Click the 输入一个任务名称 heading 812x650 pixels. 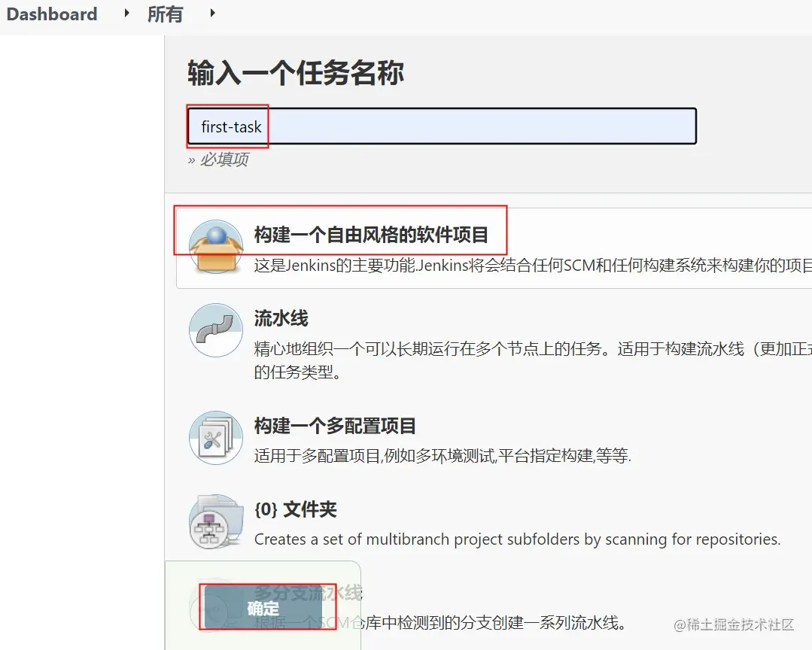[296, 72]
